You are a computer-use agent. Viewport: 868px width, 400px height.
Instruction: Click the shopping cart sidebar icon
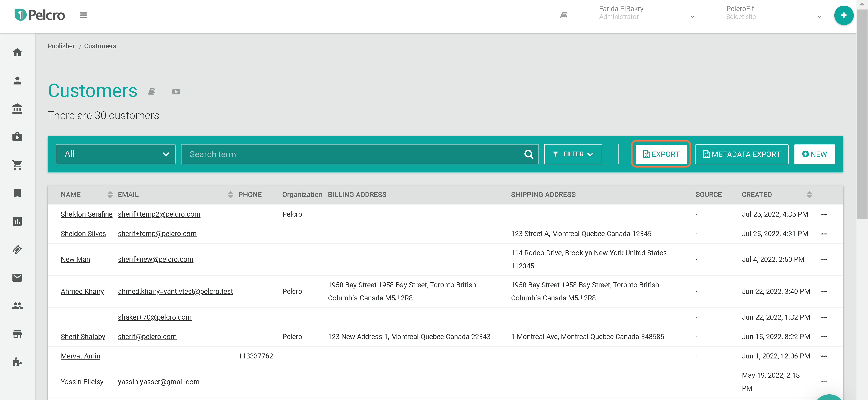pos(17,165)
